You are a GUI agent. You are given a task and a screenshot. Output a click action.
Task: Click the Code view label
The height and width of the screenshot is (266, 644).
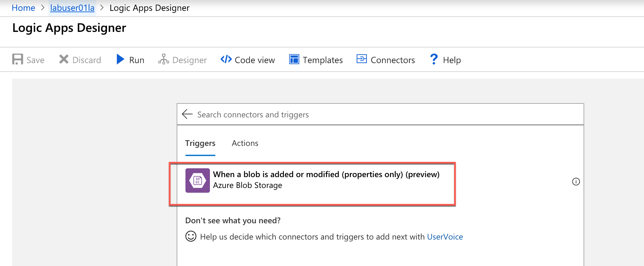[255, 60]
